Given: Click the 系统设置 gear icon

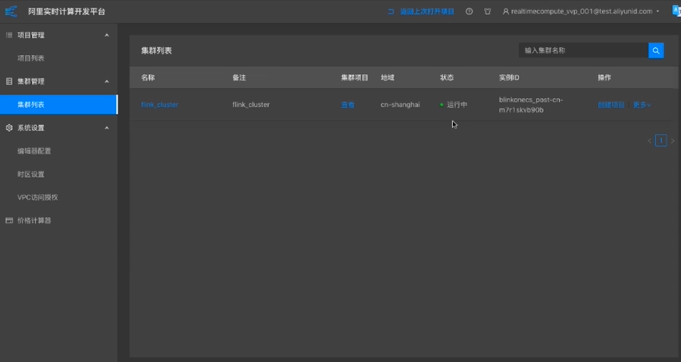Looking at the screenshot, I should point(9,128).
